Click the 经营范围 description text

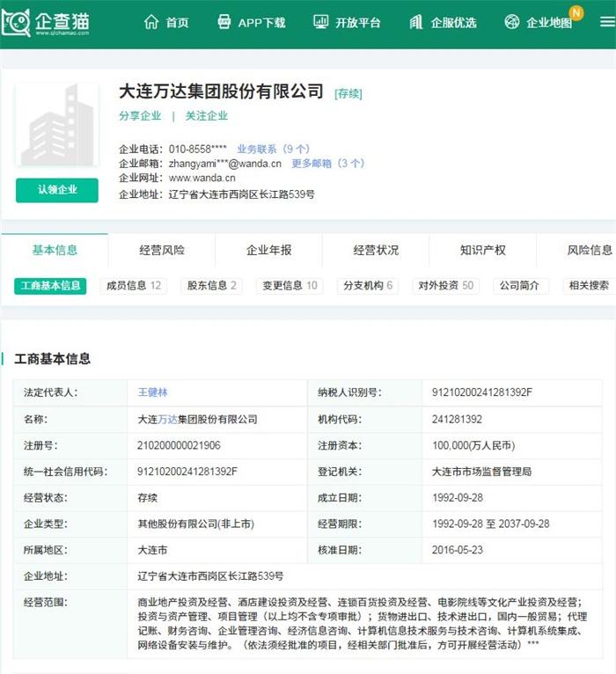coord(362,623)
